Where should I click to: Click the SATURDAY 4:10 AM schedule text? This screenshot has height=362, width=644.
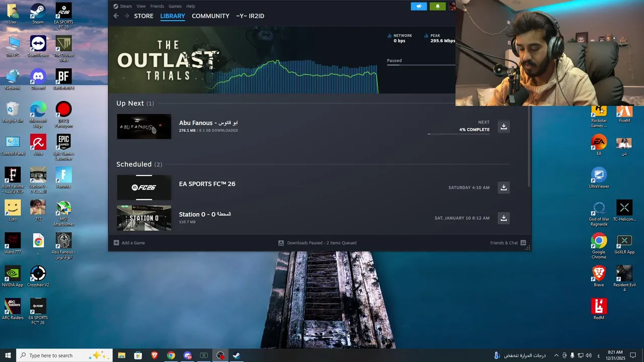click(469, 188)
